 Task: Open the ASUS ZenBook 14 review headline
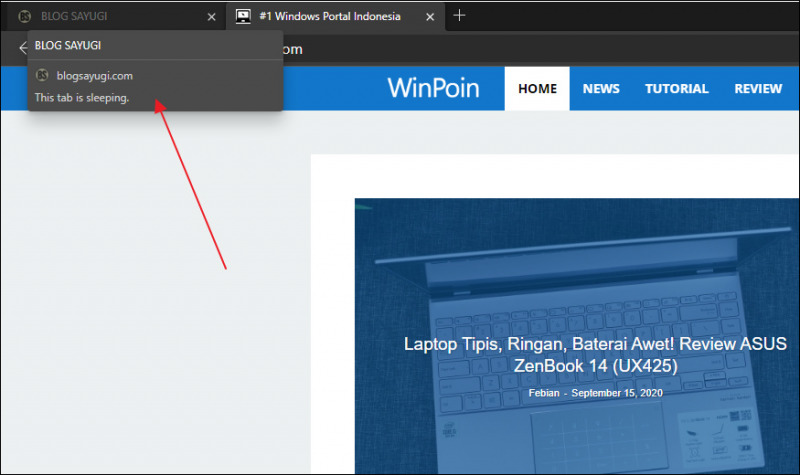pos(595,355)
